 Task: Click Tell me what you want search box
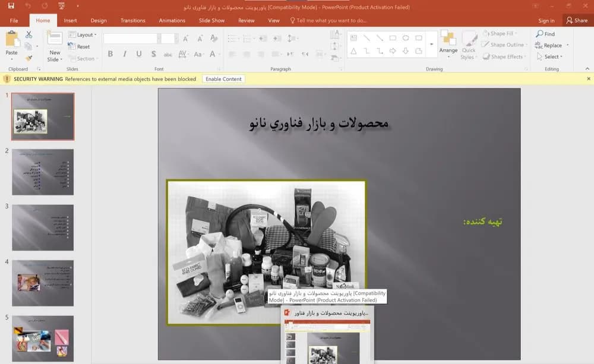(328, 20)
